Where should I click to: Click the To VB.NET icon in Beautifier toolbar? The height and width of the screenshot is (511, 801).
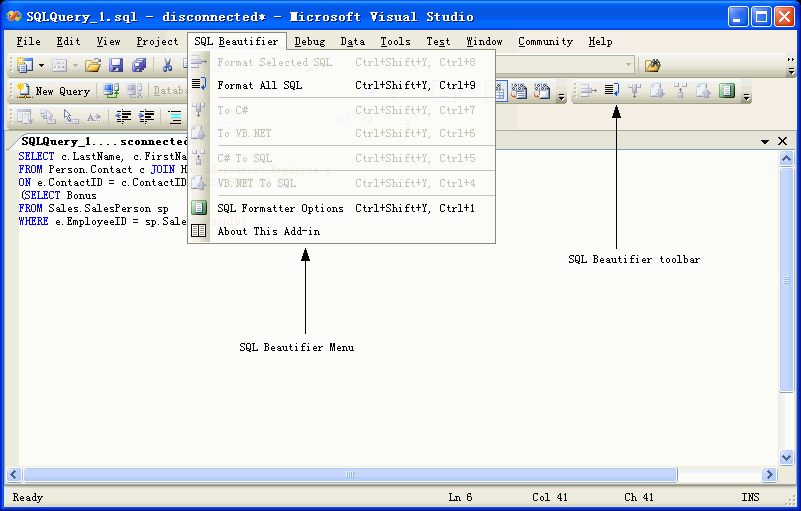point(657,91)
